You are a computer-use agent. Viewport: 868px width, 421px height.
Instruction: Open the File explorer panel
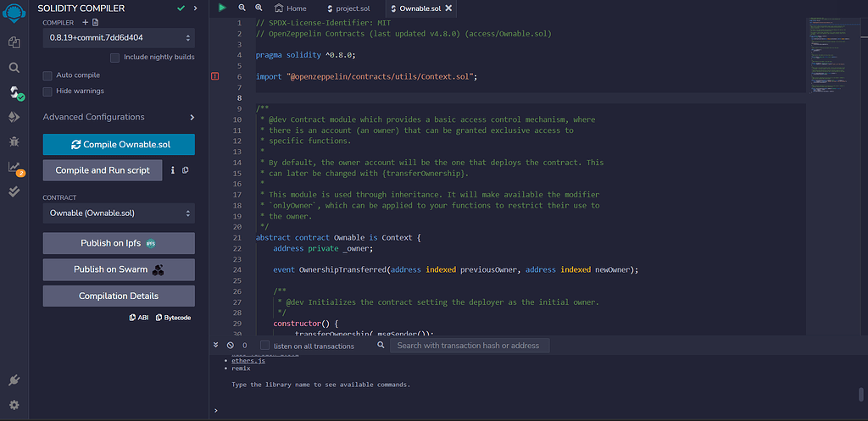pyautogui.click(x=14, y=42)
